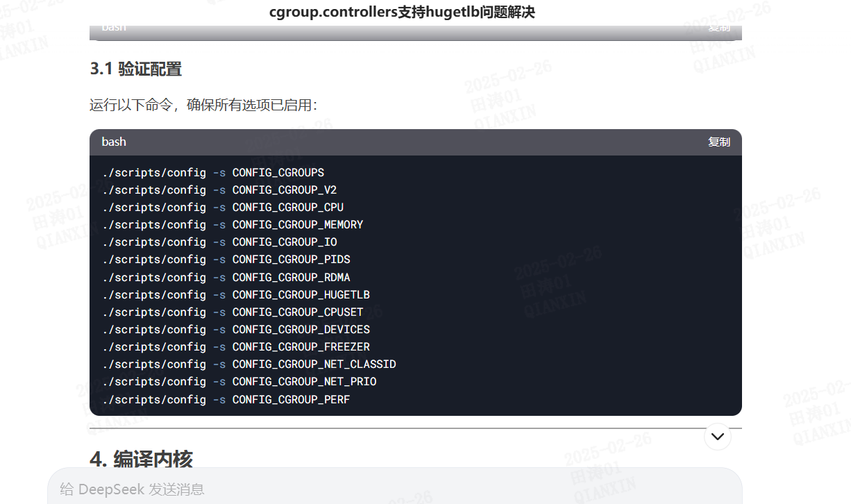Image resolution: width=851 pixels, height=504 pixels.
Task: Click the line with CONFIG_CGROUP_NET_CLASSID
Action: 249,364
